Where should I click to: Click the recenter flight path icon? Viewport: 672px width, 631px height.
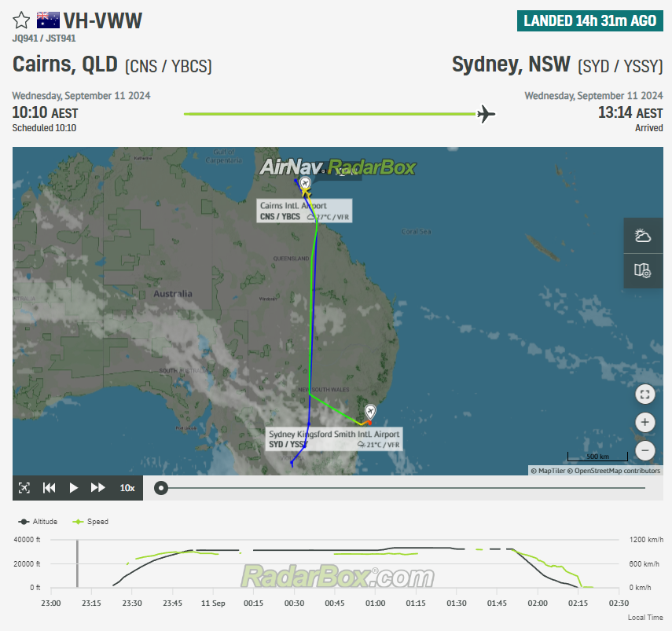click(x=24, y=488)
